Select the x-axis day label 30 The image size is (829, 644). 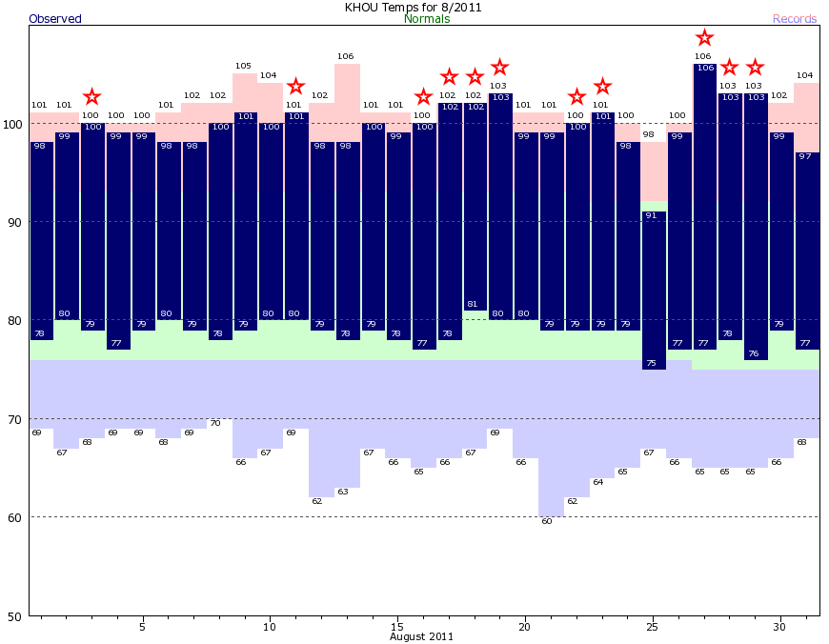(x=779, y=627)
